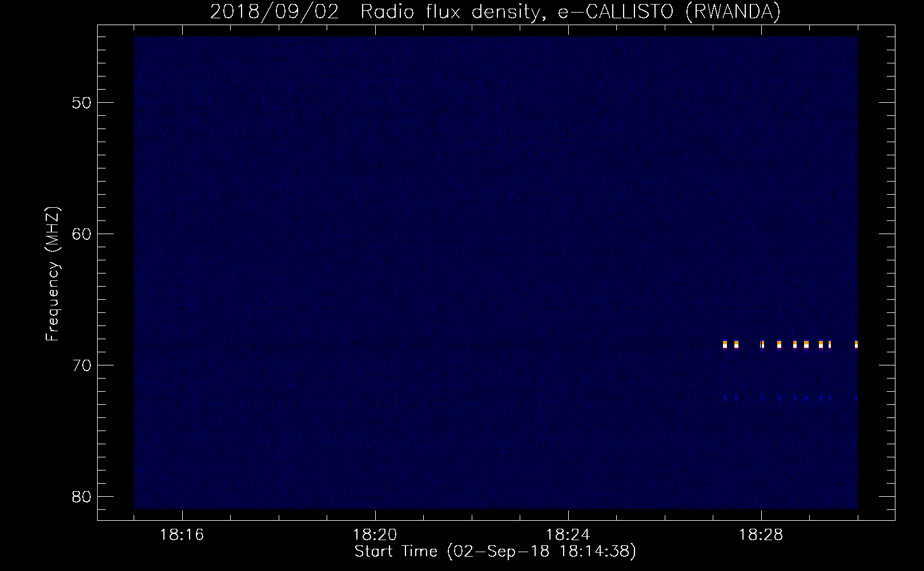The width and height of the screenshot is (924, 571).
Task: Click the frequency tick label 70
Action: (82, 365)
